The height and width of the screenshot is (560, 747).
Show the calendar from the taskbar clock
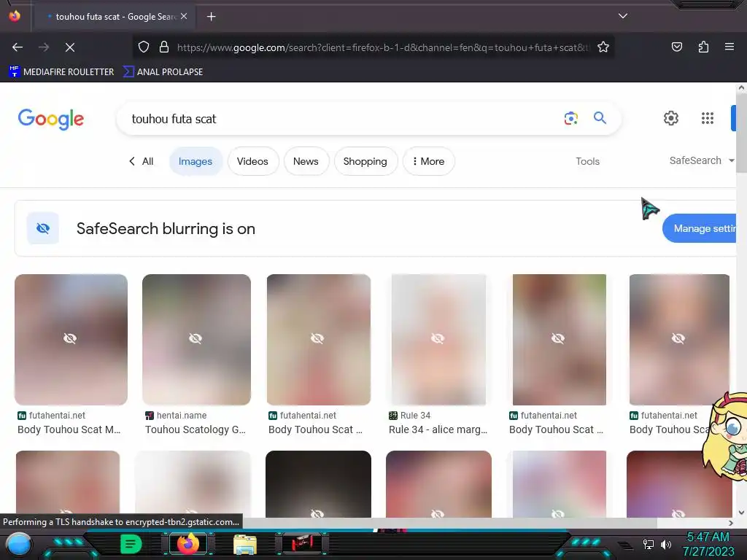click(x=708, y=544)
